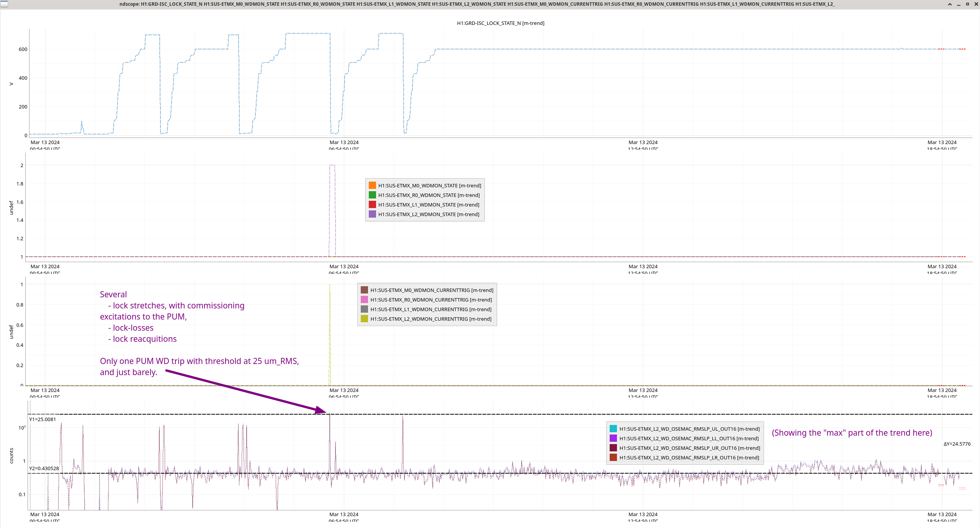980x528 pixels.
Task: Select the RMSLP_LL_OUT16 legend entry text
Action: [x=689, y=438]
